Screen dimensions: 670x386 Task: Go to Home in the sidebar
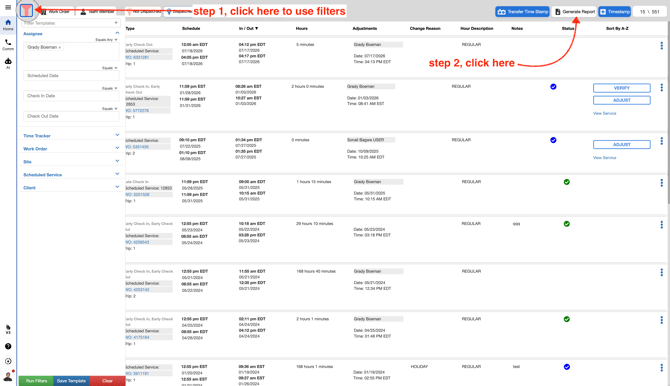(8, 25)
